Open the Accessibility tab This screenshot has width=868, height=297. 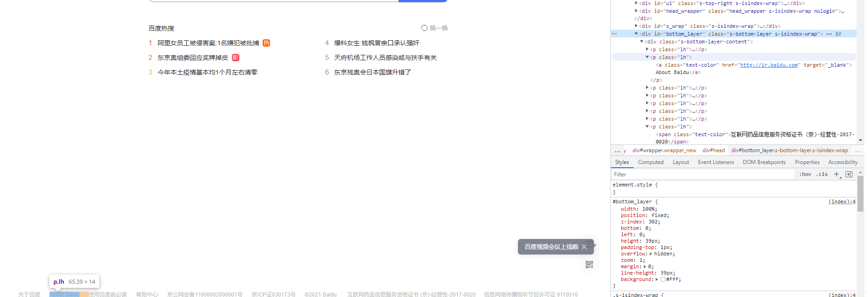[x=843, y=162]
